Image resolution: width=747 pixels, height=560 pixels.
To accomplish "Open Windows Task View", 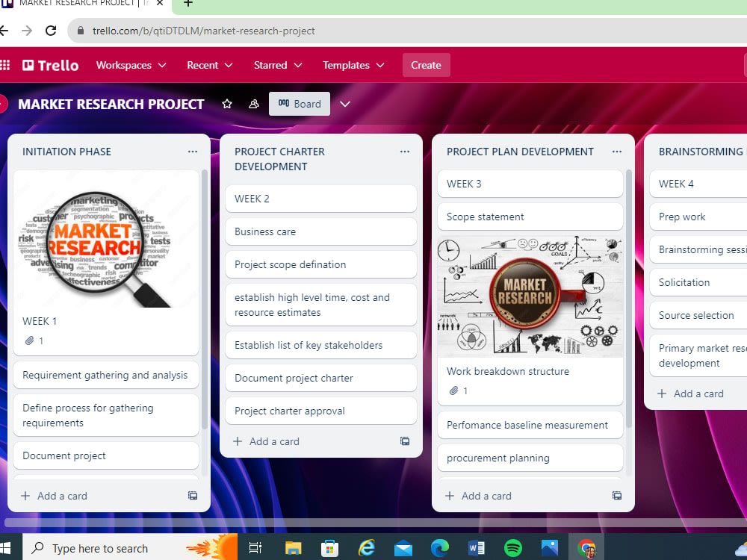I will click(x=255, y=548).
